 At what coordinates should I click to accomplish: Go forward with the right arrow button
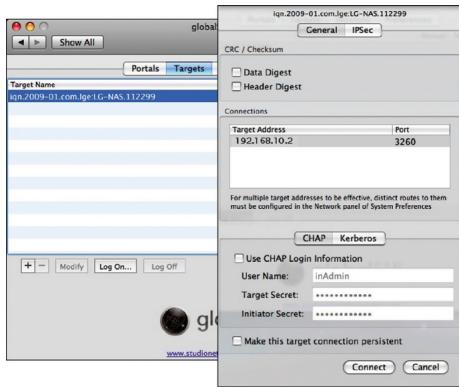(37, 42)
